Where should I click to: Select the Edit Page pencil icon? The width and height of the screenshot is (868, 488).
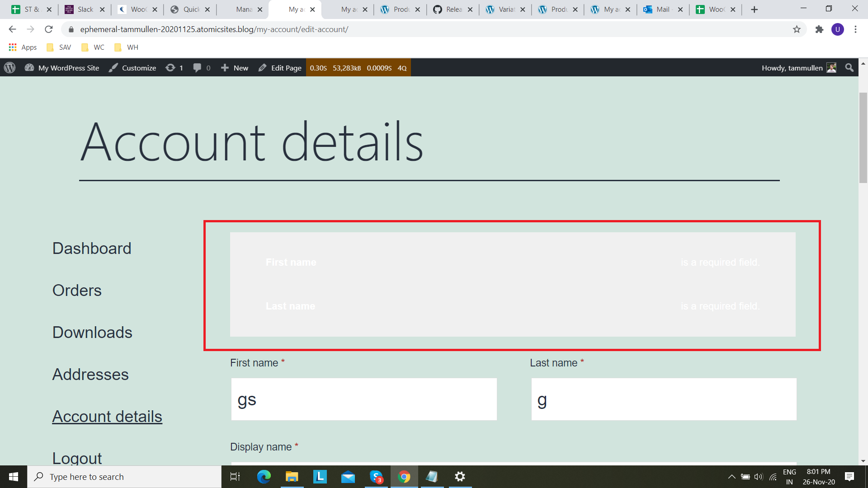(263, 68)
